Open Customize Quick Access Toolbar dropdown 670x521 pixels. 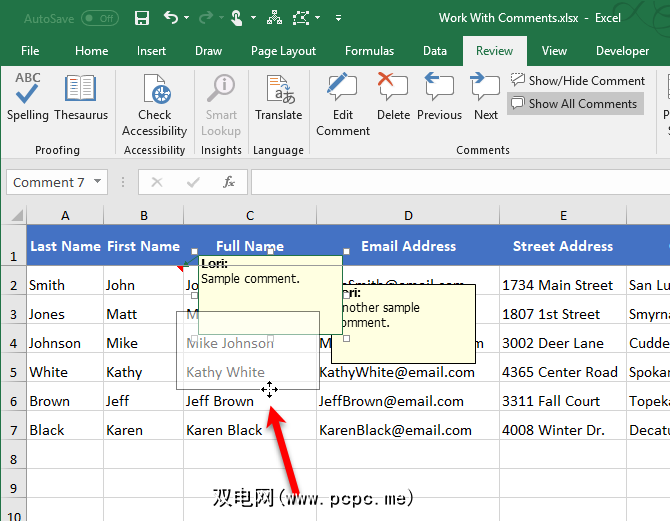pos(339,18)
